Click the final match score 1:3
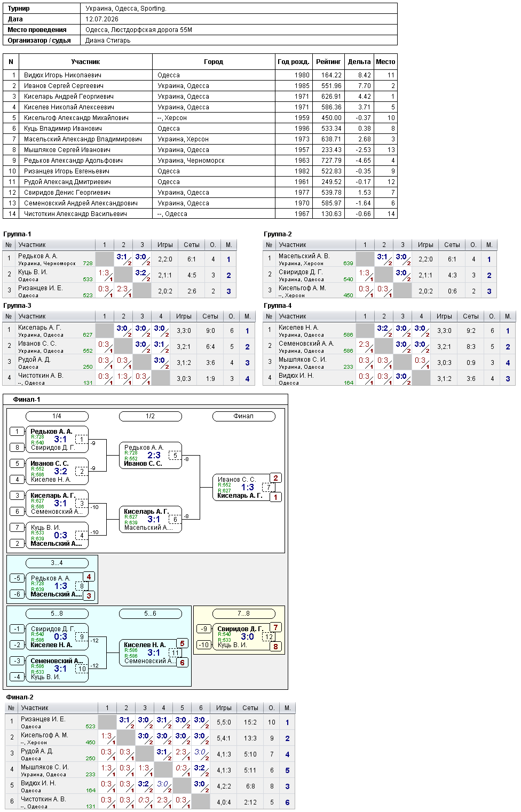This screenshot has width=521, height=812. pos(247,488)
